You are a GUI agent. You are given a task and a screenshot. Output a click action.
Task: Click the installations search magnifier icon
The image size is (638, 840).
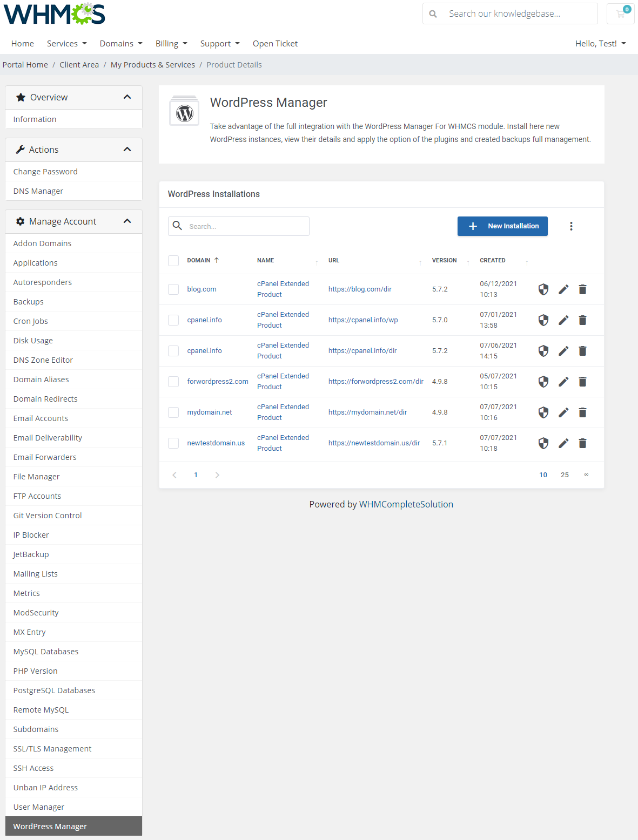[177, 226]
